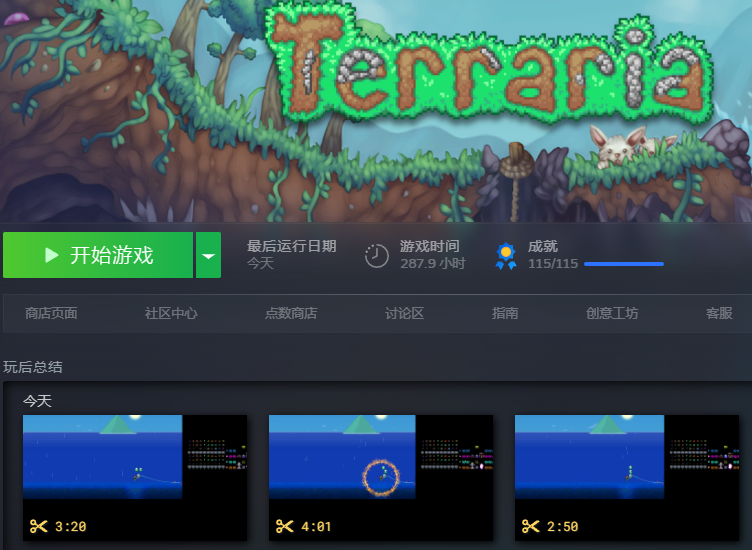Click the scissors icon on the 3:20 clip
Screen dimensions: 752x550
click(39, 527)
